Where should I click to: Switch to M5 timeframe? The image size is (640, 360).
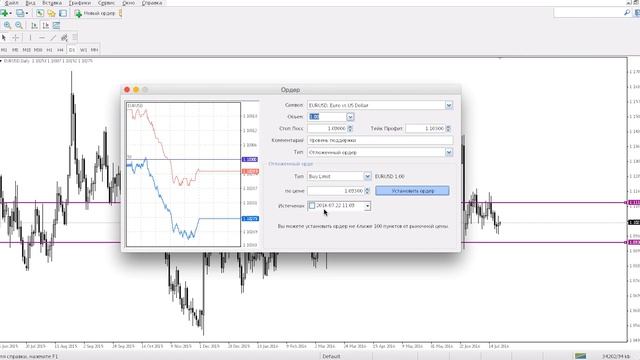pos(15,50)
